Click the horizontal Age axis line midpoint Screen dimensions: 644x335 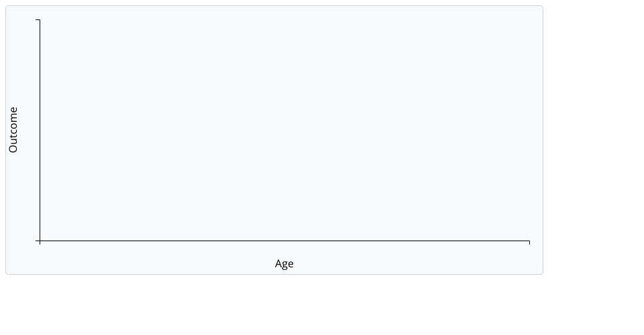click(x=284, y=241)
